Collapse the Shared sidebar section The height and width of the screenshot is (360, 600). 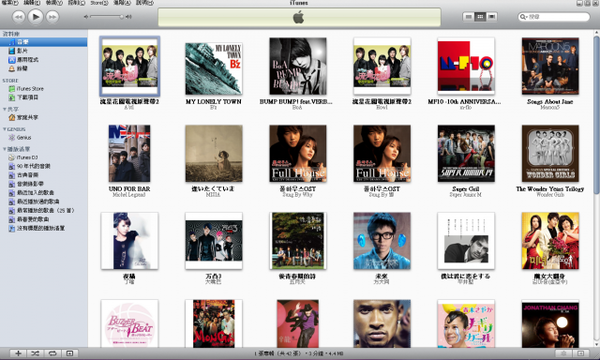tap(5, 109)
